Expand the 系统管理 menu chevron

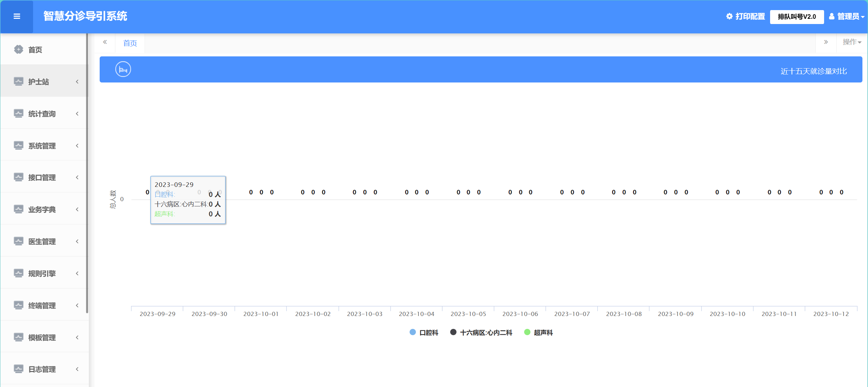point(77,146)
